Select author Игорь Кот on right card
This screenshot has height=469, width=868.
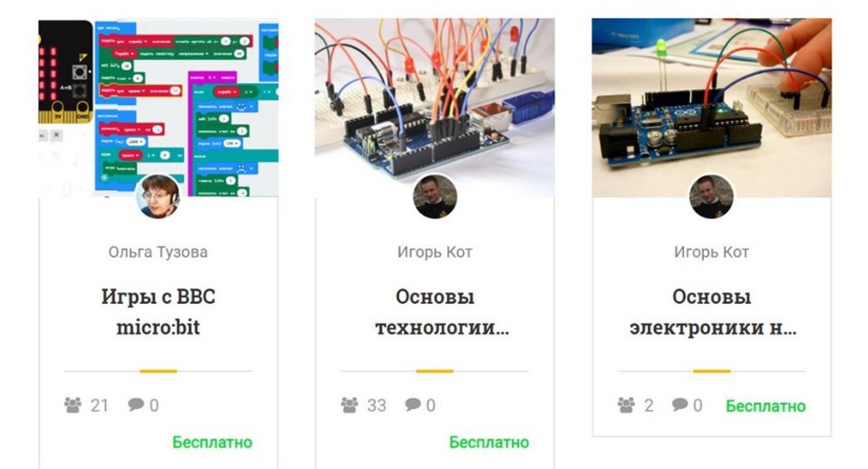(x=712, y=252)
